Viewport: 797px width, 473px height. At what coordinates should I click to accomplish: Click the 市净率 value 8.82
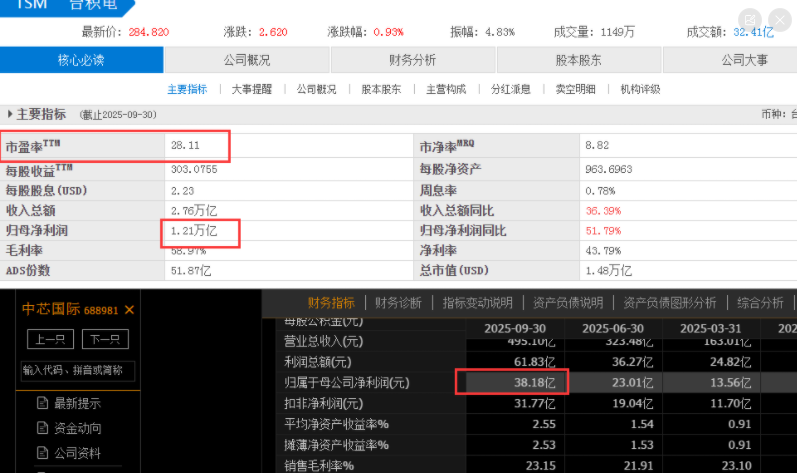click(x=597, y=145)
